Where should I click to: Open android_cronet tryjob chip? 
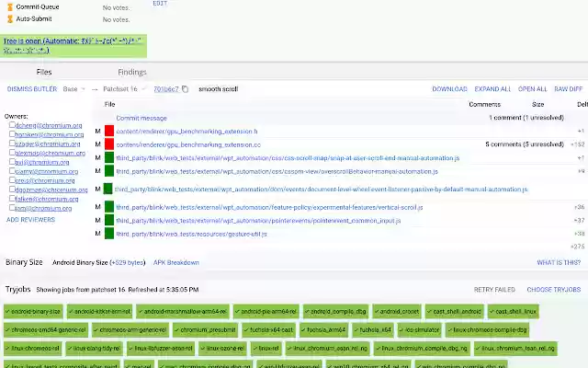397,311
